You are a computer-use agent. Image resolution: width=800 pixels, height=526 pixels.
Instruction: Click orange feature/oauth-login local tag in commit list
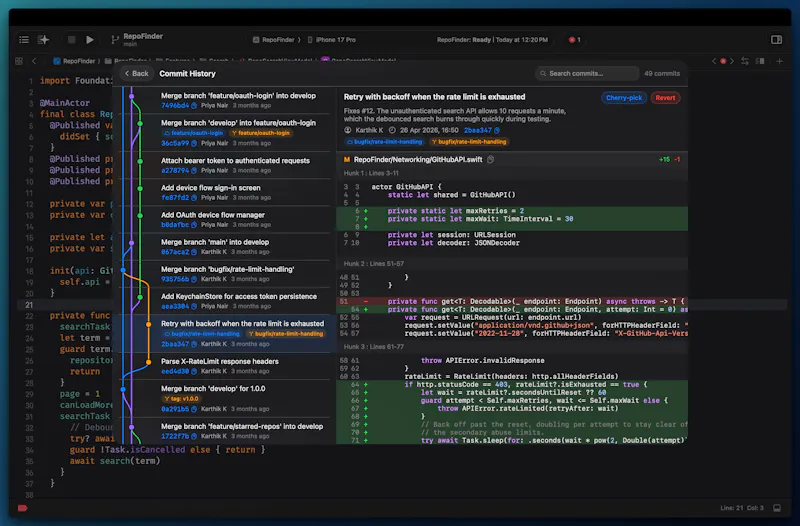tap(261, 133)
